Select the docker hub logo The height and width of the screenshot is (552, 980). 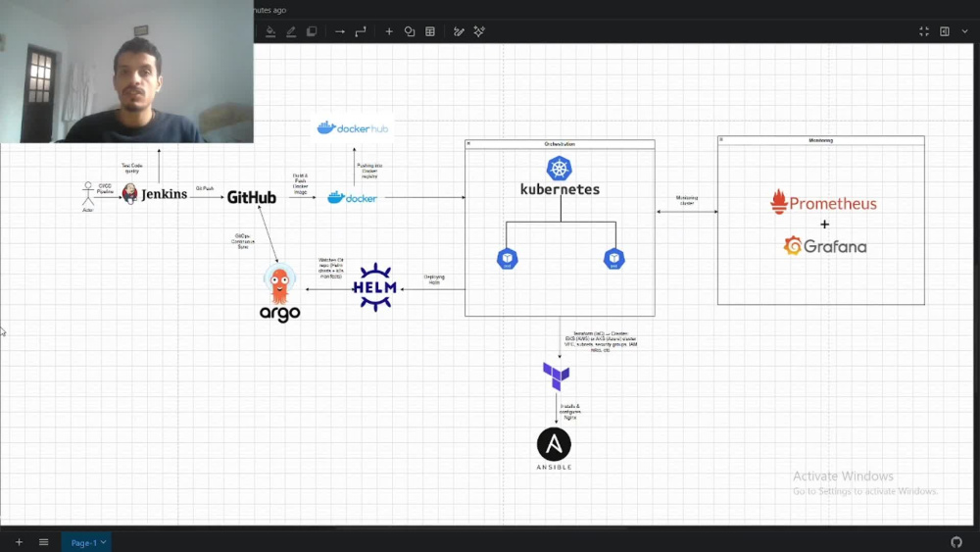point(353,128)
